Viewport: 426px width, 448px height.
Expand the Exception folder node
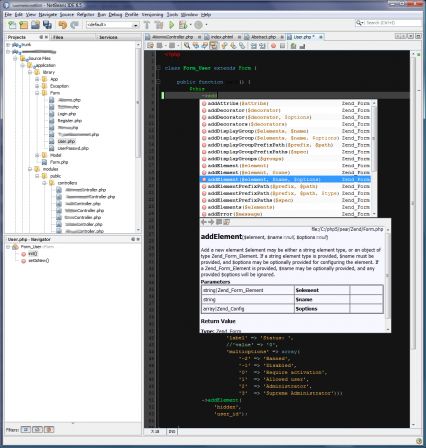37,86
